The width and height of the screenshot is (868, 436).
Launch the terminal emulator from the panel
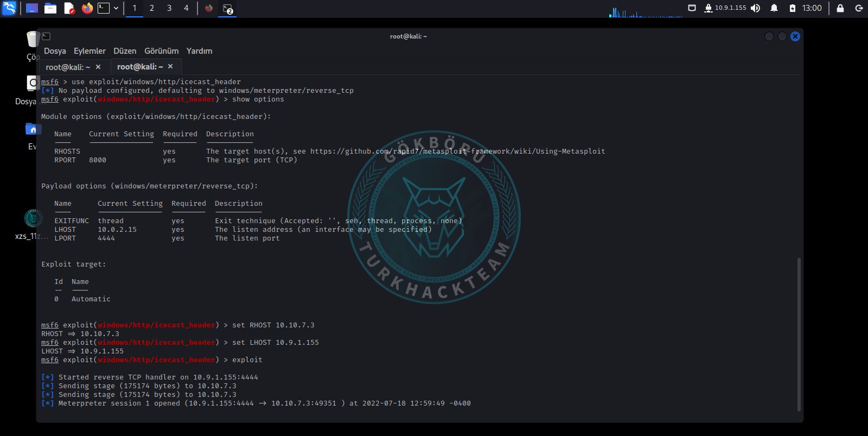[x=104, y=8]
